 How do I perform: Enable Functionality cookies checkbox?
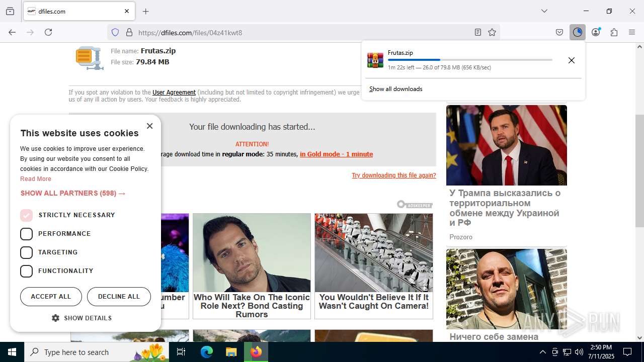pos(26,271)
